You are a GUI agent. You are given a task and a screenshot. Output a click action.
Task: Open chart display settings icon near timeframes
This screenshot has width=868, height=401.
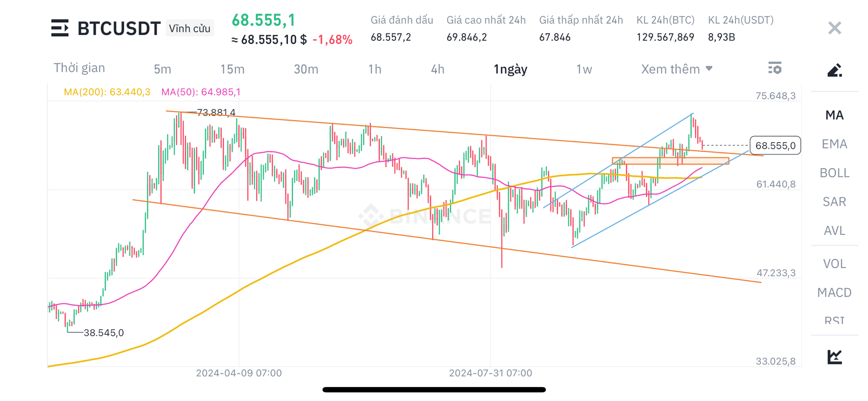click(775, 68)
